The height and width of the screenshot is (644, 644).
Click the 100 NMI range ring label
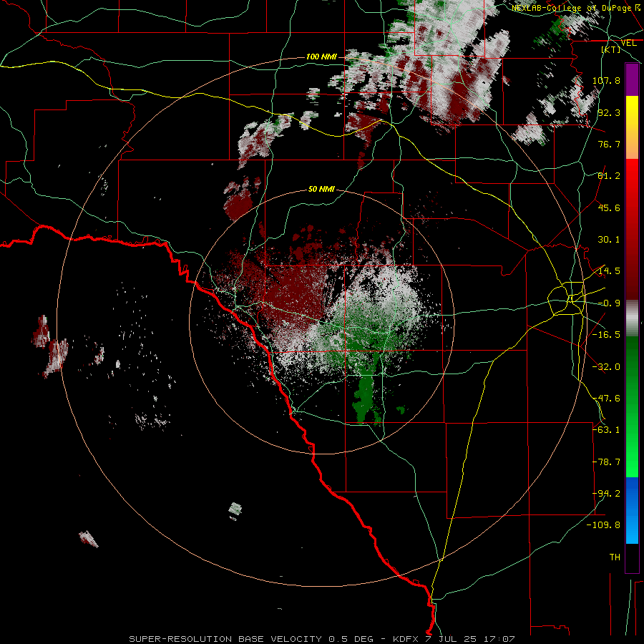point(321,57)
